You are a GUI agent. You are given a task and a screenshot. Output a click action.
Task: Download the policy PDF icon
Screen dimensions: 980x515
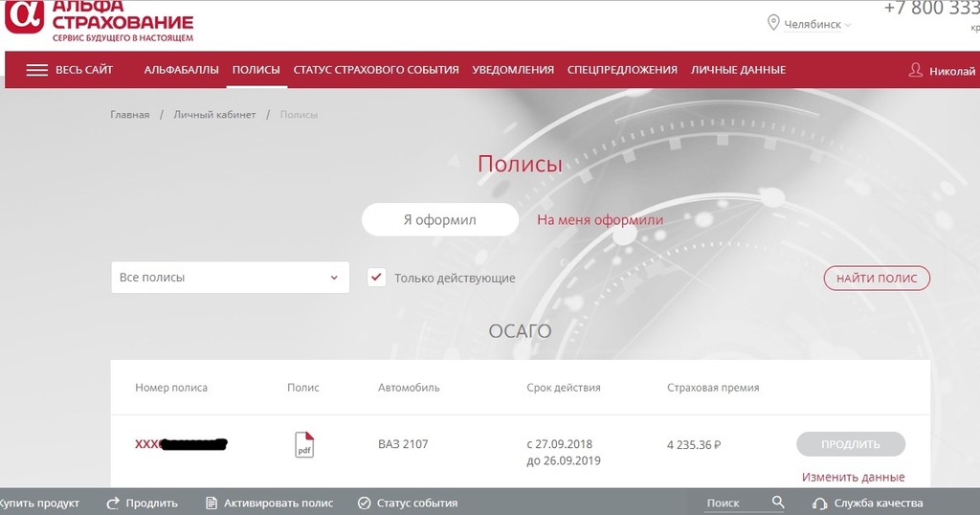[x=303, y=445]
